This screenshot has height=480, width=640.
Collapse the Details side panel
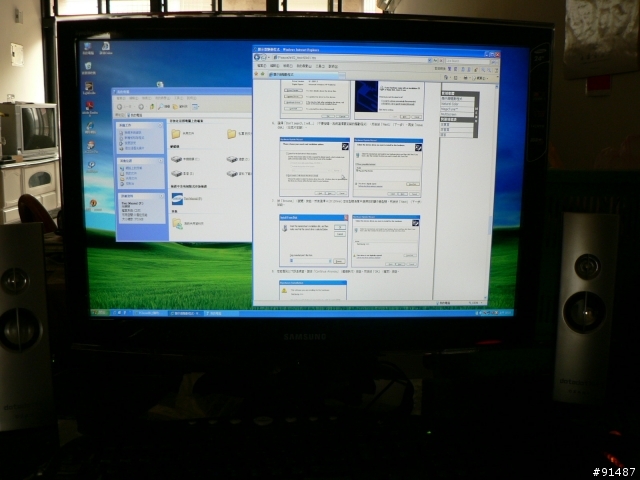pos(160,196)
